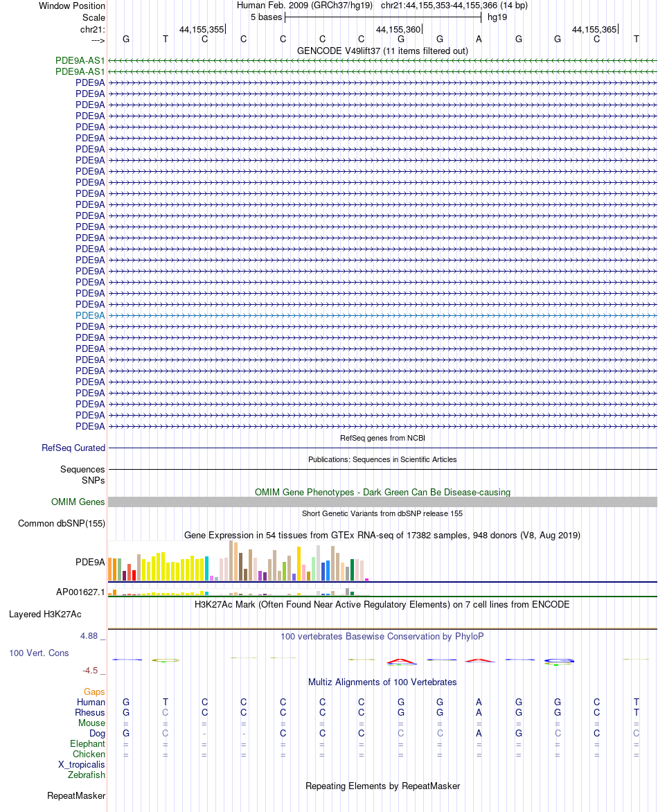Open the GTEx Gene Expression in 54 tissues title
The width and height of the screenshot is (658, 812).
382,535
